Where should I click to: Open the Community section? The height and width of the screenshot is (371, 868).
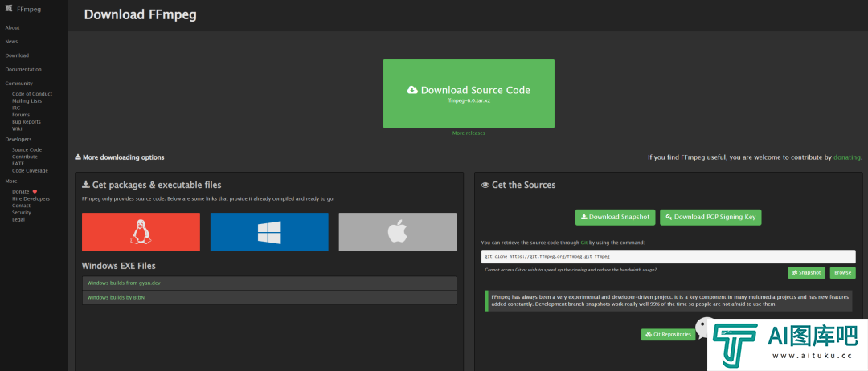pos(18,84)
